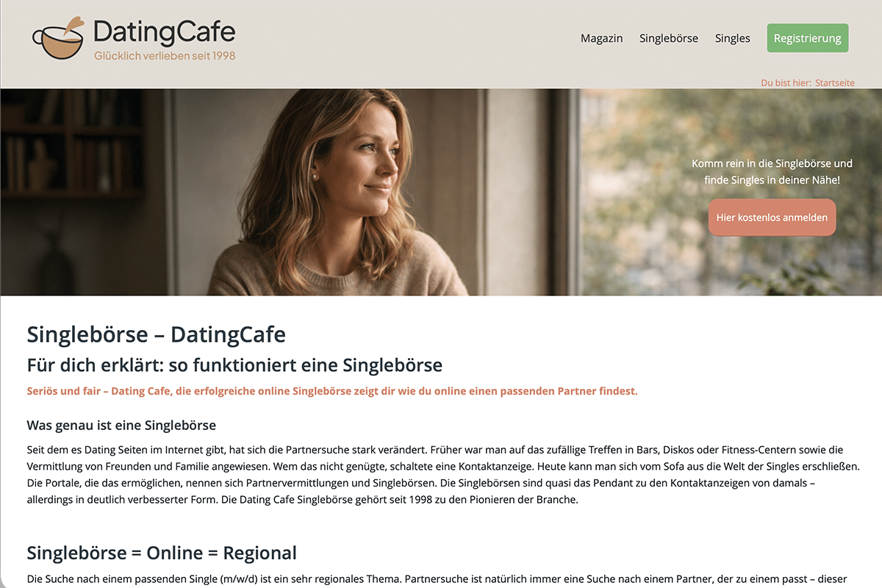Click the paragraph starting 'Seit dem es Dating Seiten'
Image resolution: width=882 pixels, height=588 pixels.
click(438, 475)
